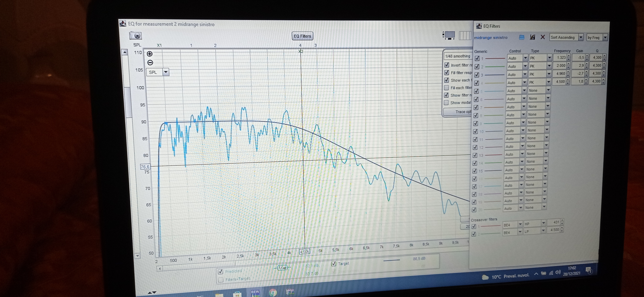Image resolution: width=644 pixels, height=297 pixels.
Task: Click the battery tray icon
Action: [x=543, y=273]
